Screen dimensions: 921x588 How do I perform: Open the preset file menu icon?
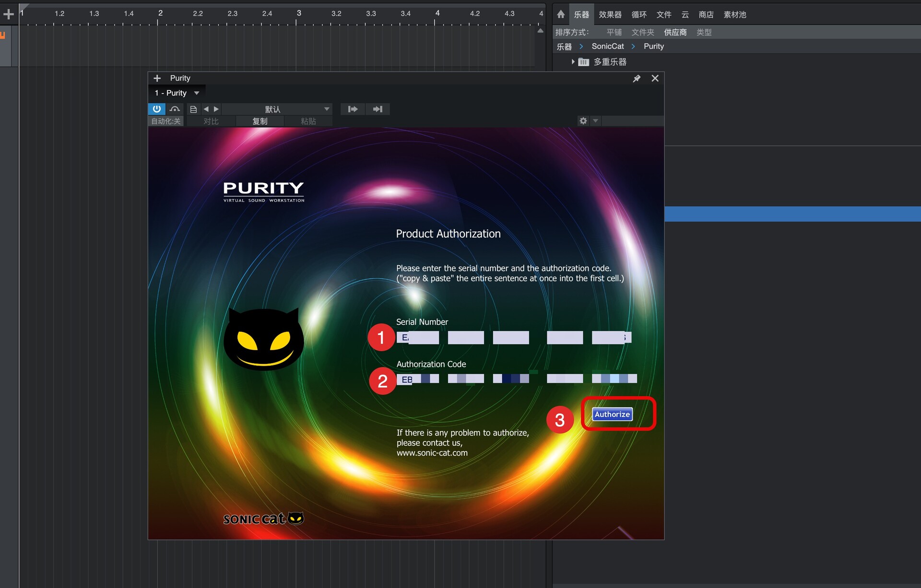[193, 109]
